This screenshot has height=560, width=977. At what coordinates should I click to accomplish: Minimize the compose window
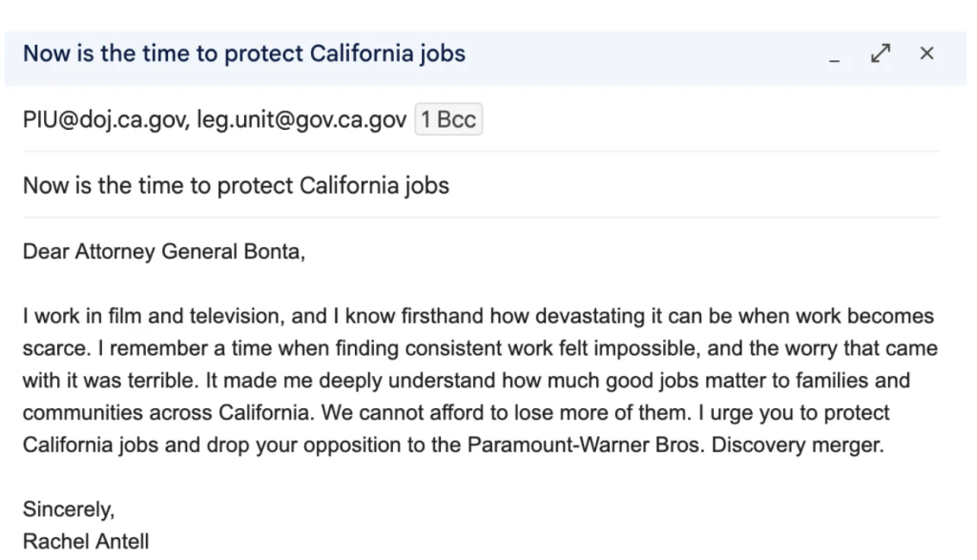[x=834, y=54]
